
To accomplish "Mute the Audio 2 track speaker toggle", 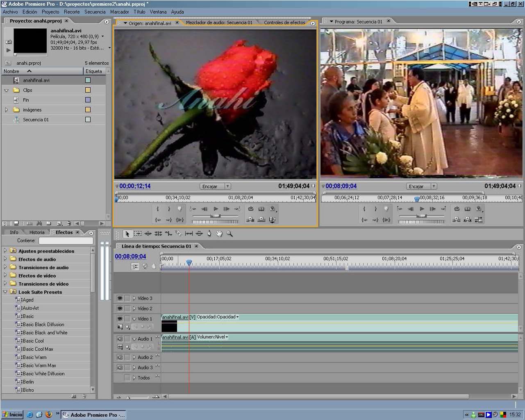I will (120, 357).
